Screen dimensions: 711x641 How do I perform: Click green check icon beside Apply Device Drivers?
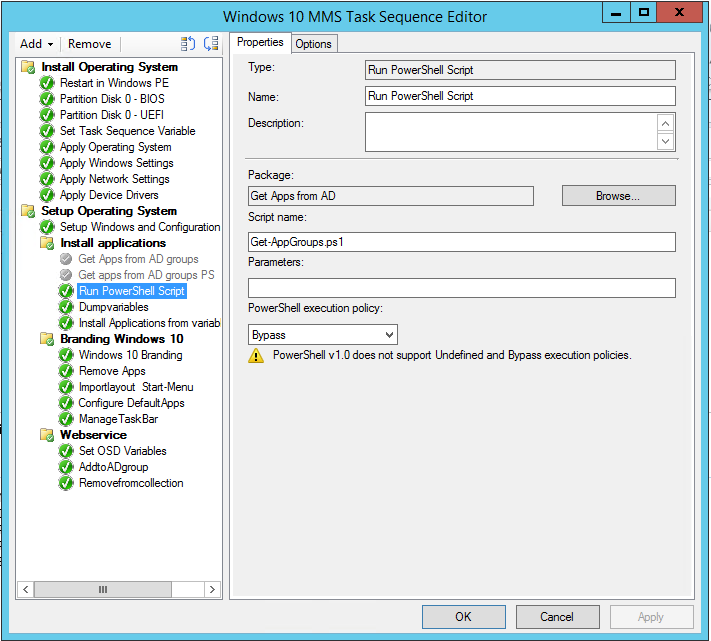[47, 195]
